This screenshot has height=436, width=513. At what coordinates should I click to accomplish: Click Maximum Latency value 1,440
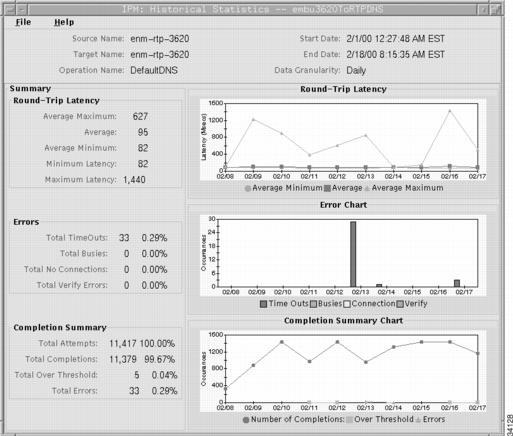tap(134, 180)
